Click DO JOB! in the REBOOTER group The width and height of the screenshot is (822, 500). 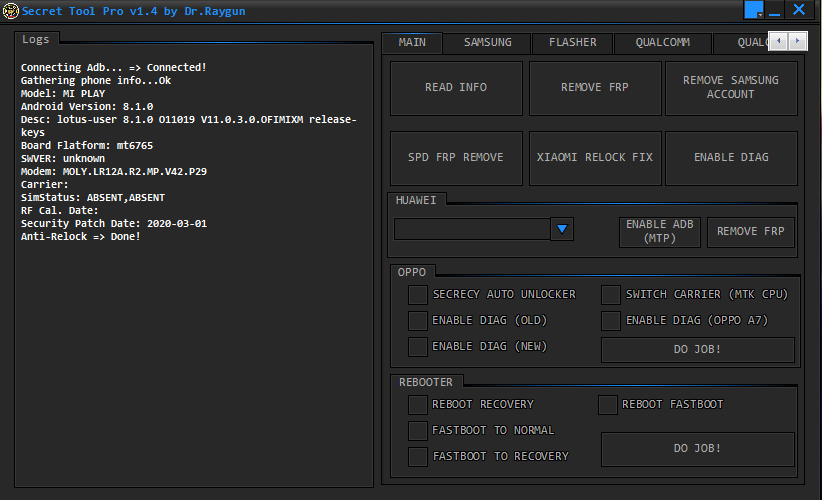point(697,449)
